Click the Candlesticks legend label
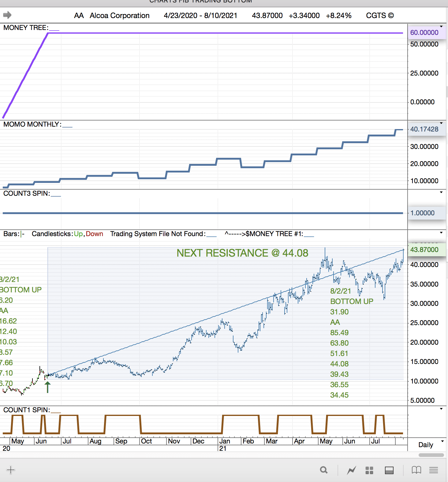This screenshot has width=448, height=482. (52, 234)
